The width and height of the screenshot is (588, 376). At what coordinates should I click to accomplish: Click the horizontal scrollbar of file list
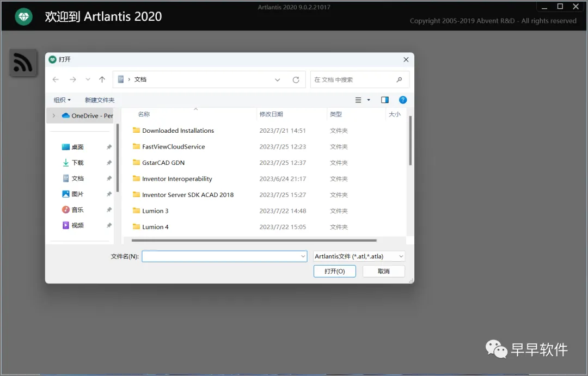(254, 241)
